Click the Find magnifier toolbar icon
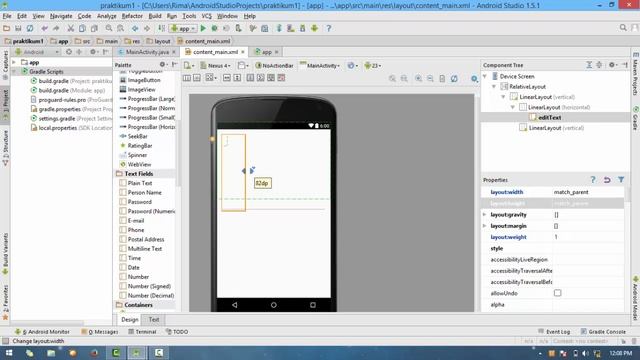Screen dimensions: 640x360 click(109, 28)
